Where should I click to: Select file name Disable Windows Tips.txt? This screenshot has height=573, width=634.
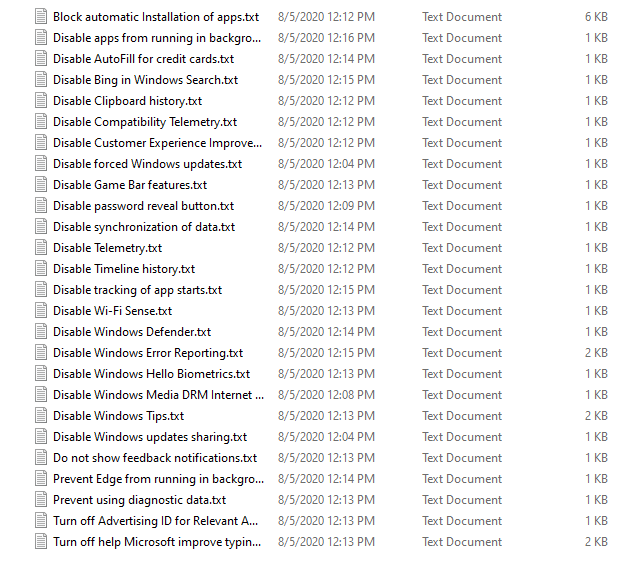[x=118, y=417]
